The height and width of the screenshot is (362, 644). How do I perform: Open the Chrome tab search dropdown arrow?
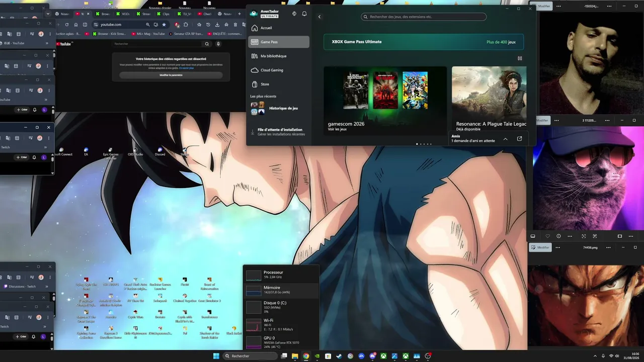point(48,14)
